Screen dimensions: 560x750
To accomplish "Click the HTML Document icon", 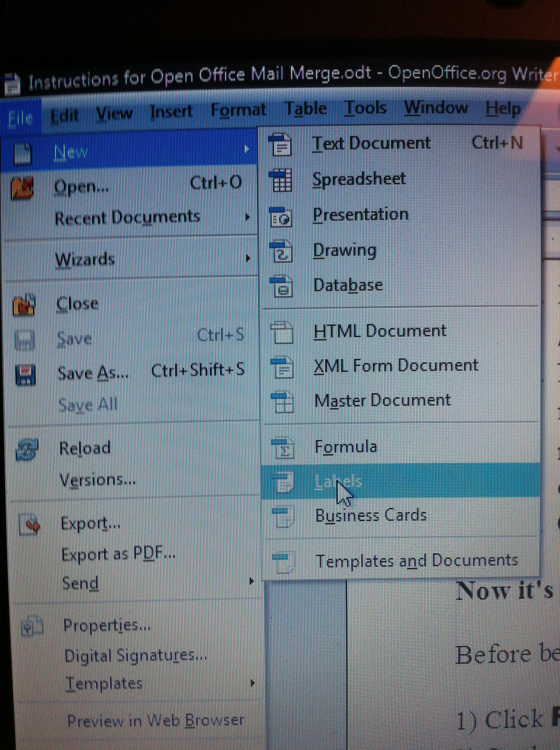I will (x=282, y=332).
